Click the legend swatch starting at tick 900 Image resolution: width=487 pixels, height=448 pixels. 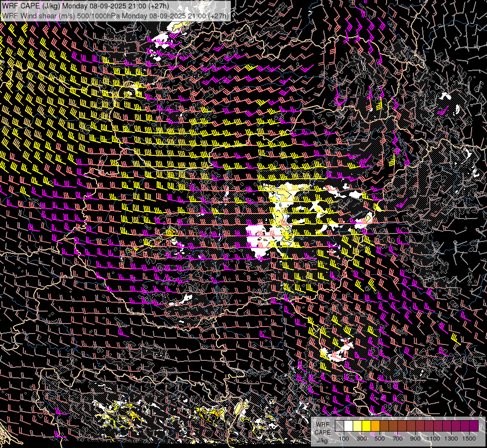[420, 426]
